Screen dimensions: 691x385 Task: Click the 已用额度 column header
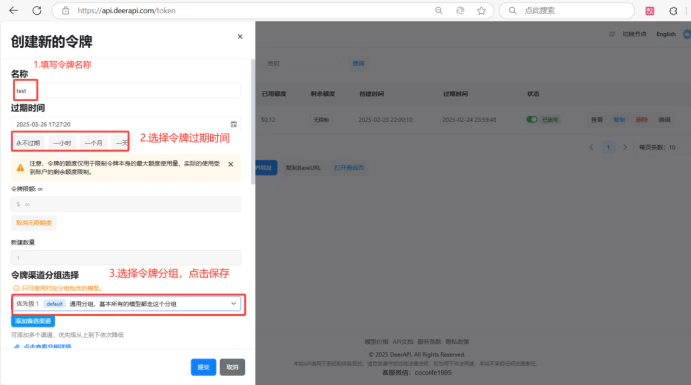(274, 94)
